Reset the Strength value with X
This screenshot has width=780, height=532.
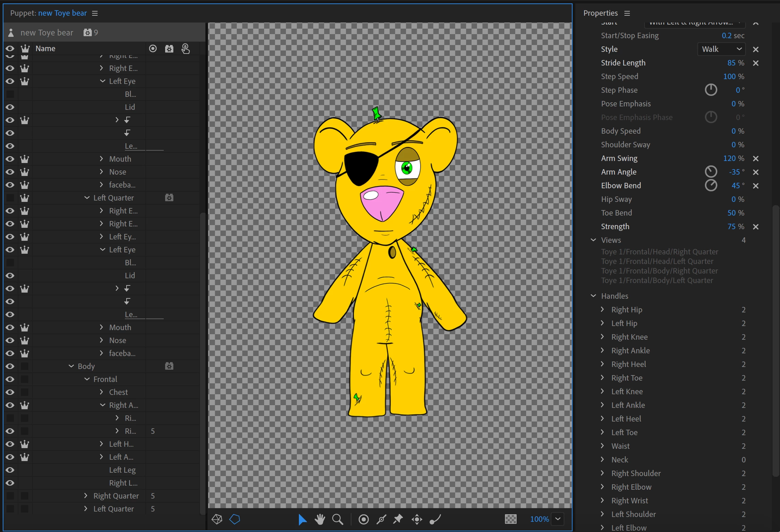coord(756,227)
